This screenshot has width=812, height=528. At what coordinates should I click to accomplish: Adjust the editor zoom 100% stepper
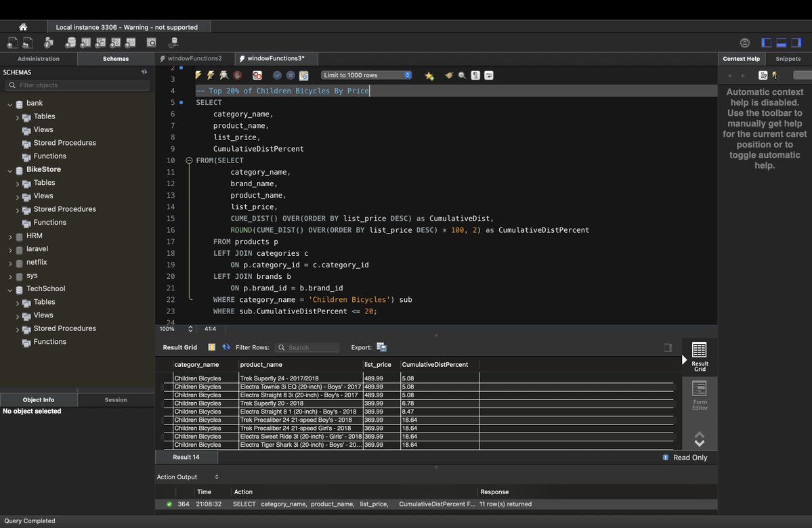[190, 329]
